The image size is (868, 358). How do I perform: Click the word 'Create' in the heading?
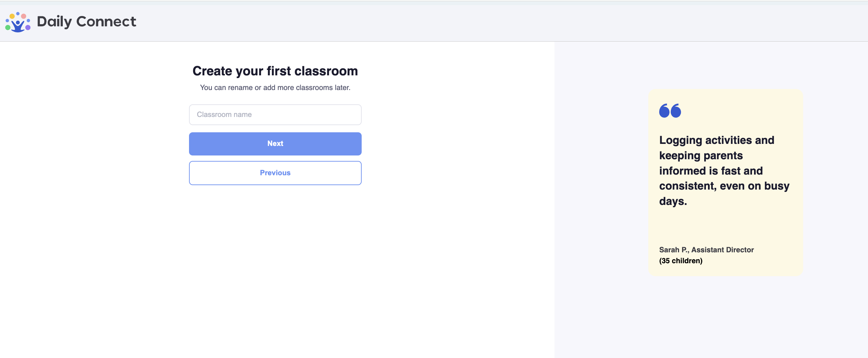(x=212, y=71)
